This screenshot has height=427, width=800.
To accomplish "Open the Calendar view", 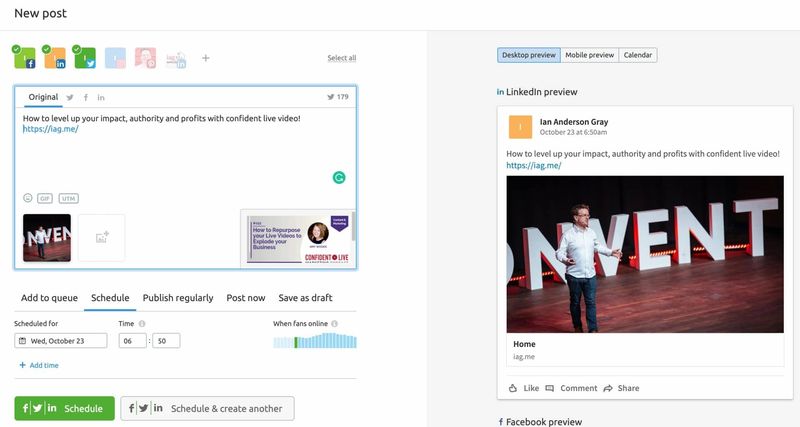I will 638,55.
